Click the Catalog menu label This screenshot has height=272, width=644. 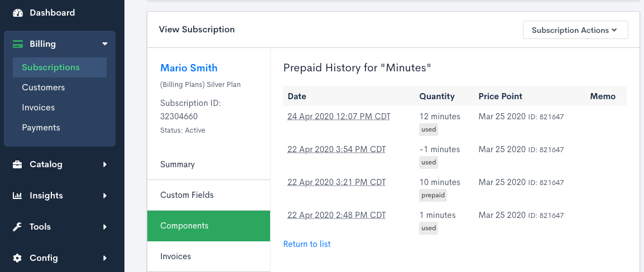tap(46, 164)
